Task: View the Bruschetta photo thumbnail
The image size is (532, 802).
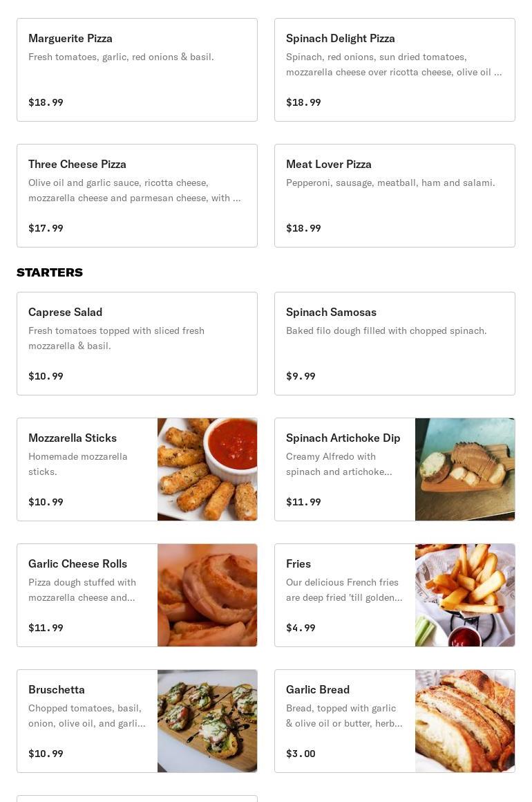Action: click(x=207, y=721)
